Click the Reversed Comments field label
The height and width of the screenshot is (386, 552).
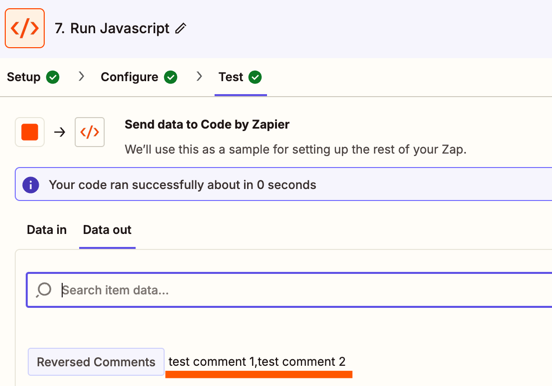point(96,362)
